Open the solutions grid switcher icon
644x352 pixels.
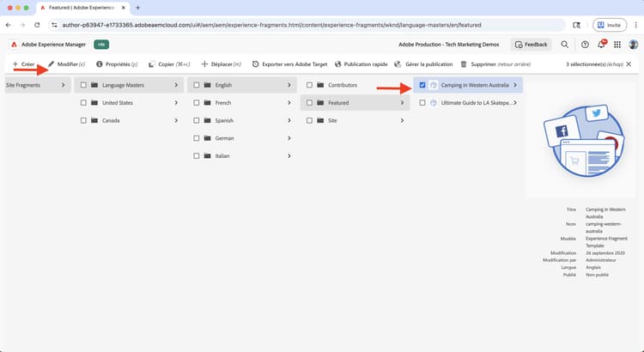[617, 45]
